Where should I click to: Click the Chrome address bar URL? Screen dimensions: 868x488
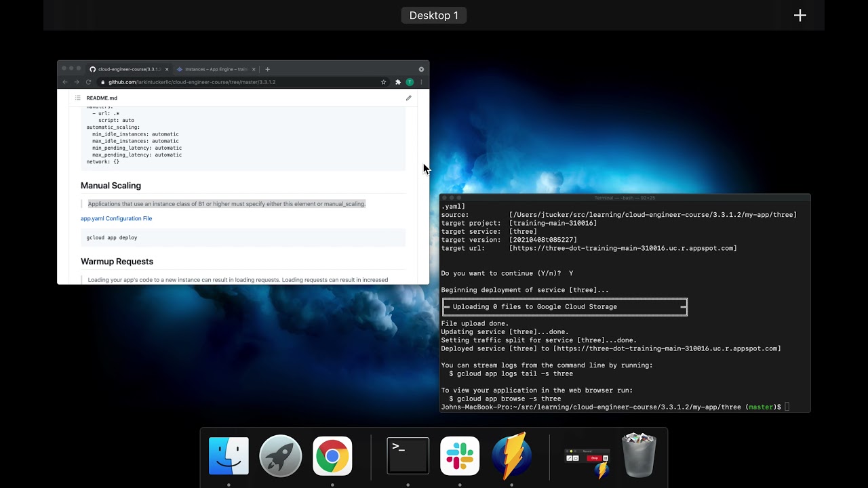192,82
